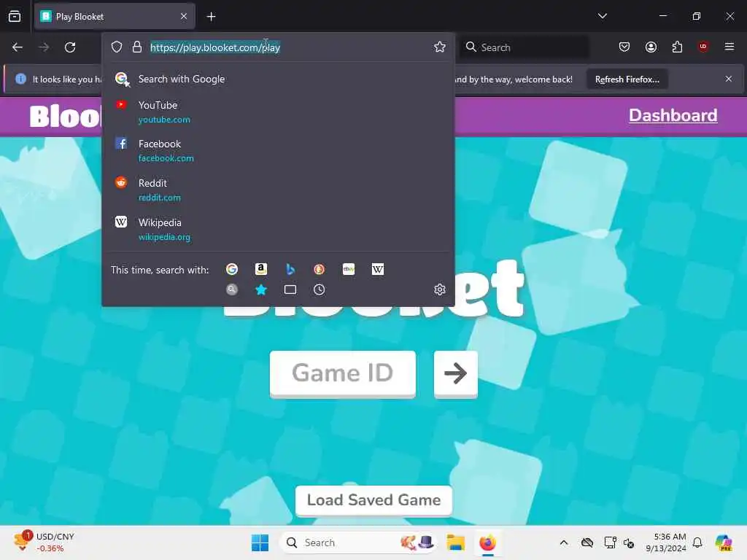Viewport: 747px width, 560px height.
Task: Open the OneDrive tray icon
Action: (587, 542)
